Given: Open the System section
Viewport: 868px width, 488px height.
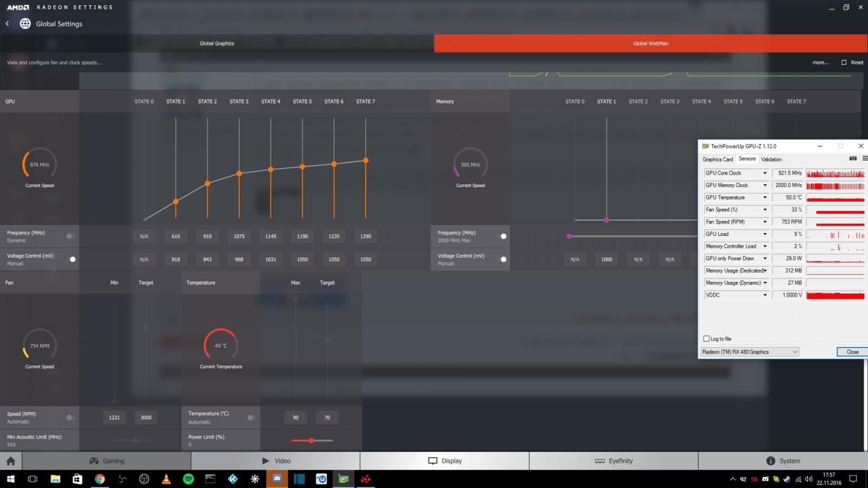Looking at the screenshot, I should pos(783,461).
